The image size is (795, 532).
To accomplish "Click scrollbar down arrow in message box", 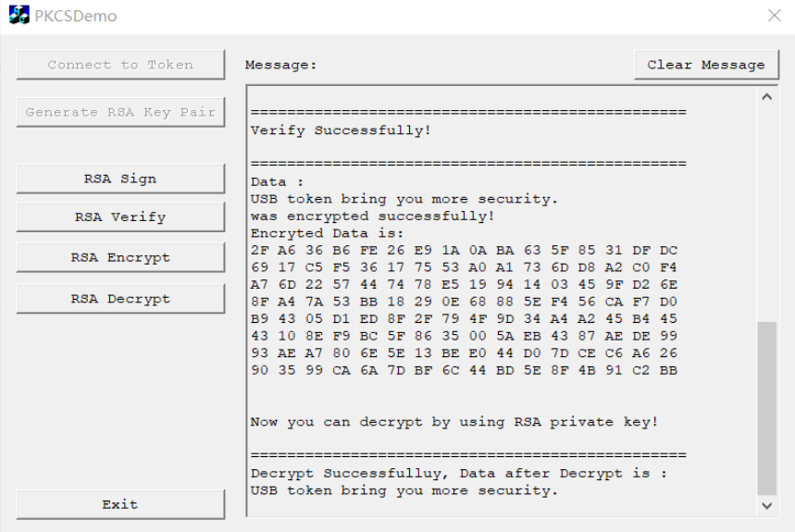I will 767,506.
